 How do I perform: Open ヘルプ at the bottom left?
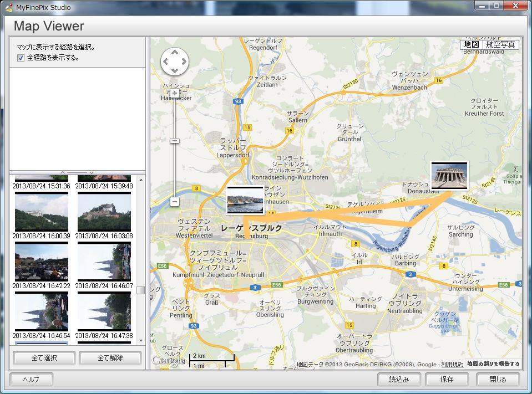[x=32, y=380]
